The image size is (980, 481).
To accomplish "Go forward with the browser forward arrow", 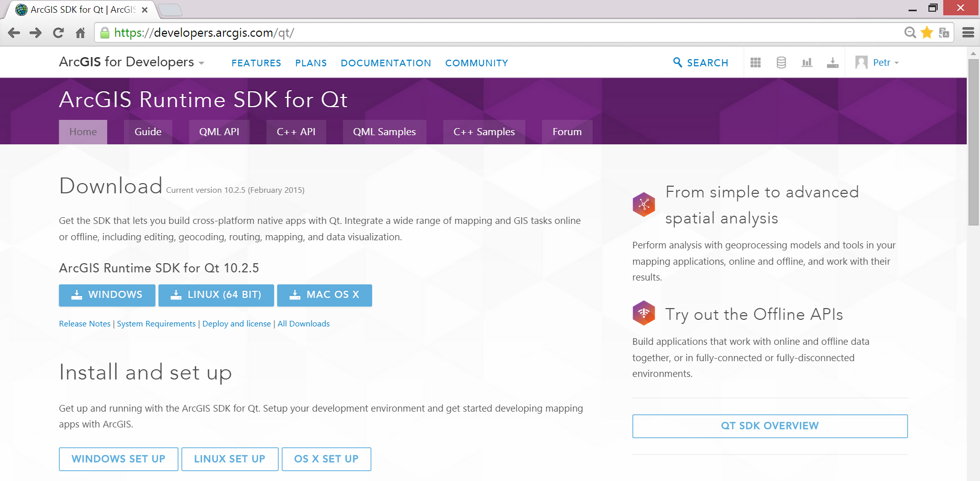I will coord(36,33).
